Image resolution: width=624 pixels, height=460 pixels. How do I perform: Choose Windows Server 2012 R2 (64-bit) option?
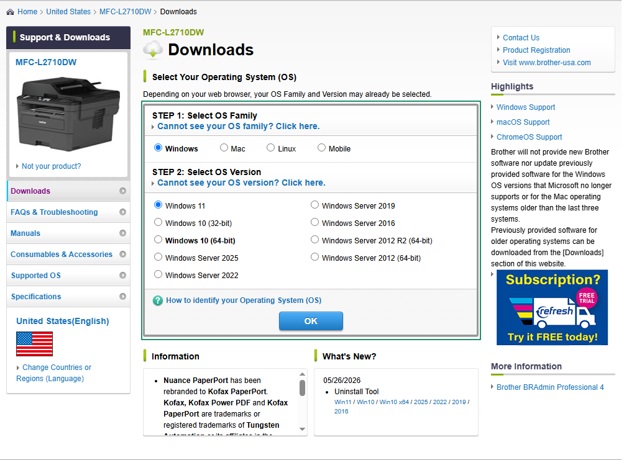(315, 240)
